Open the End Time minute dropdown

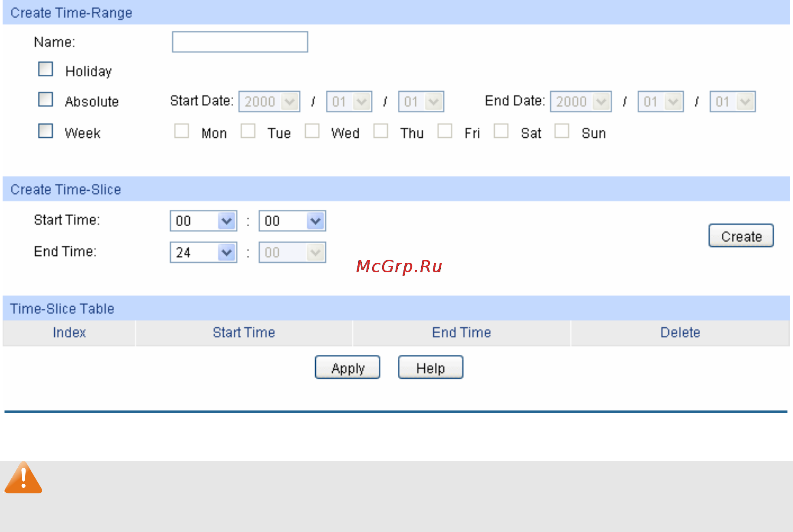pyautogui.click(x=292, y=252)
